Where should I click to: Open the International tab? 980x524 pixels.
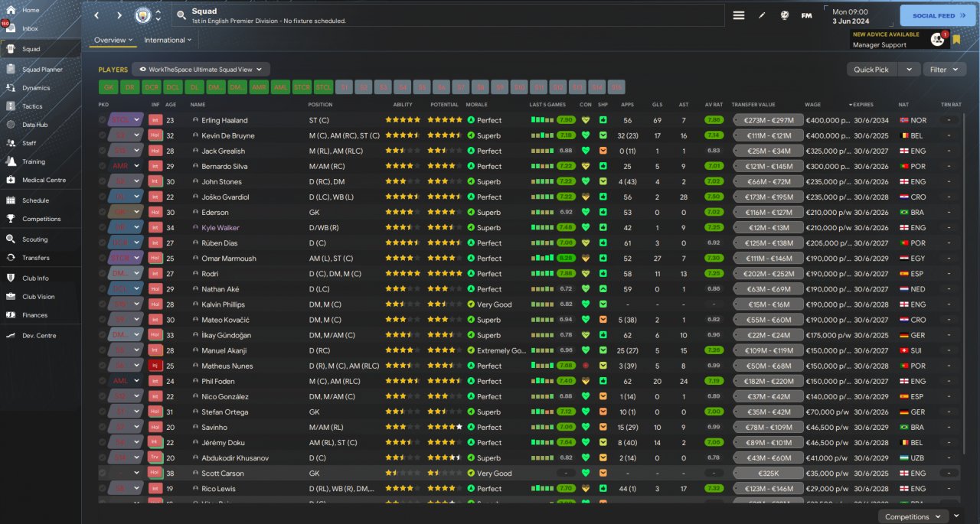(x=168, y=40)
